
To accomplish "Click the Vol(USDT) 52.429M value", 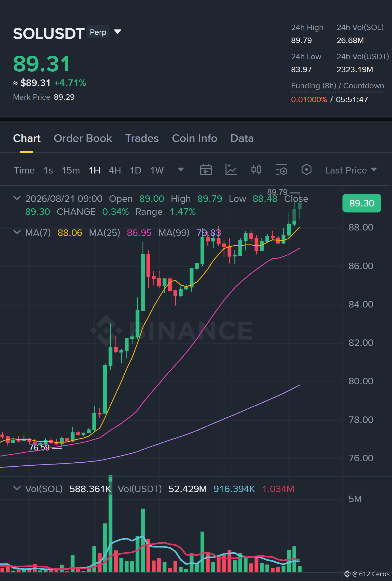I will click(x=187, y=489).
